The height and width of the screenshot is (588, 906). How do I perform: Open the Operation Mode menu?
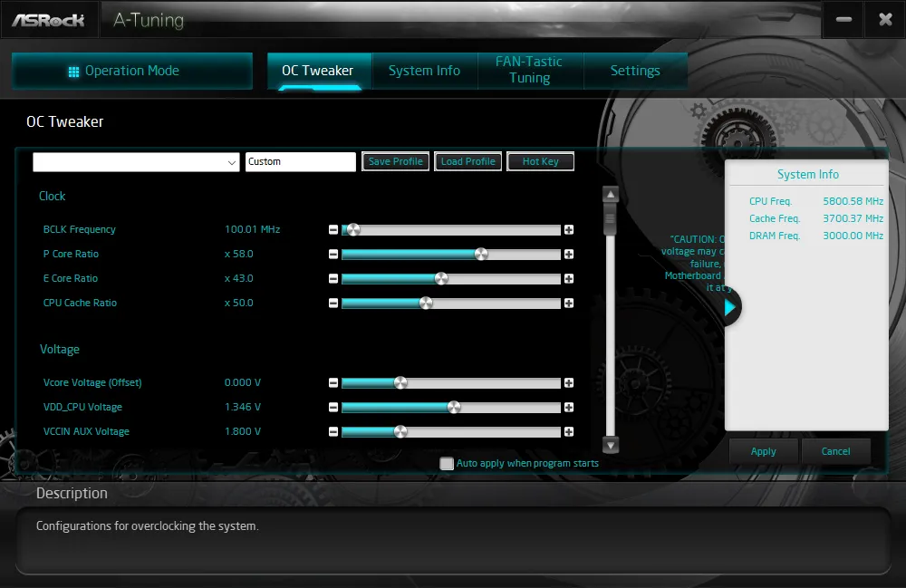(x=132, y=71)
